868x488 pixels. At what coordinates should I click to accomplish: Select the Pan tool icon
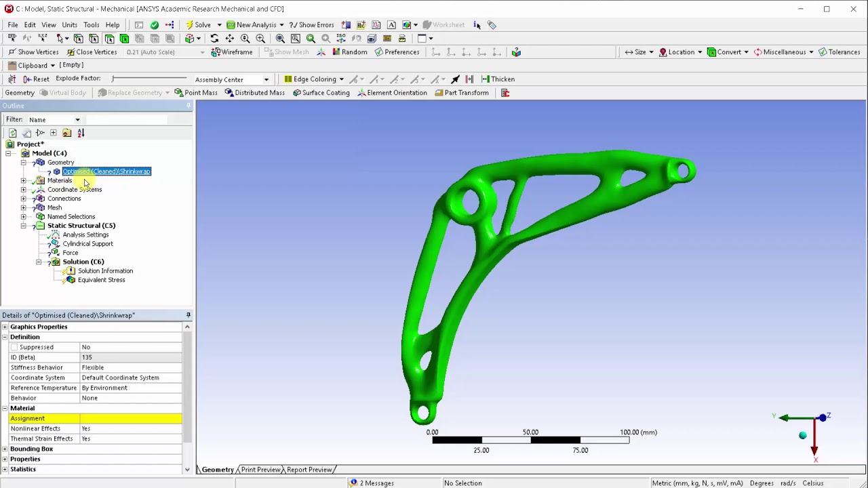[230, 39]
